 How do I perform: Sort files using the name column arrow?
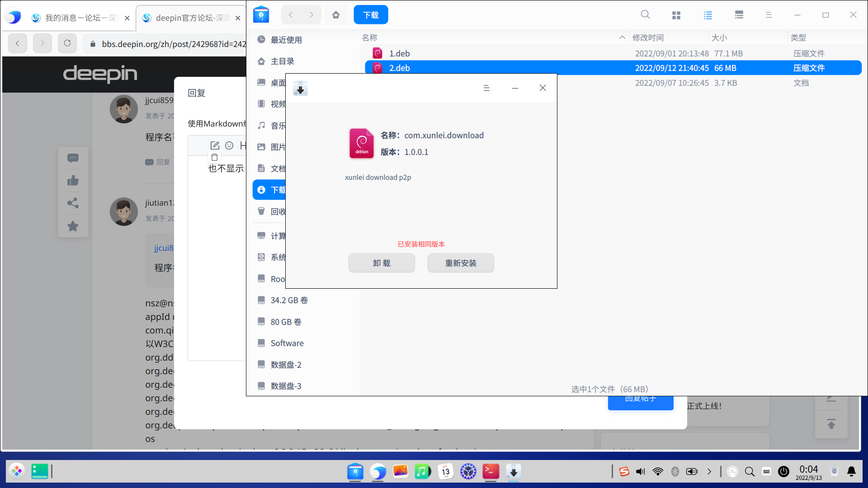[622, 38]
